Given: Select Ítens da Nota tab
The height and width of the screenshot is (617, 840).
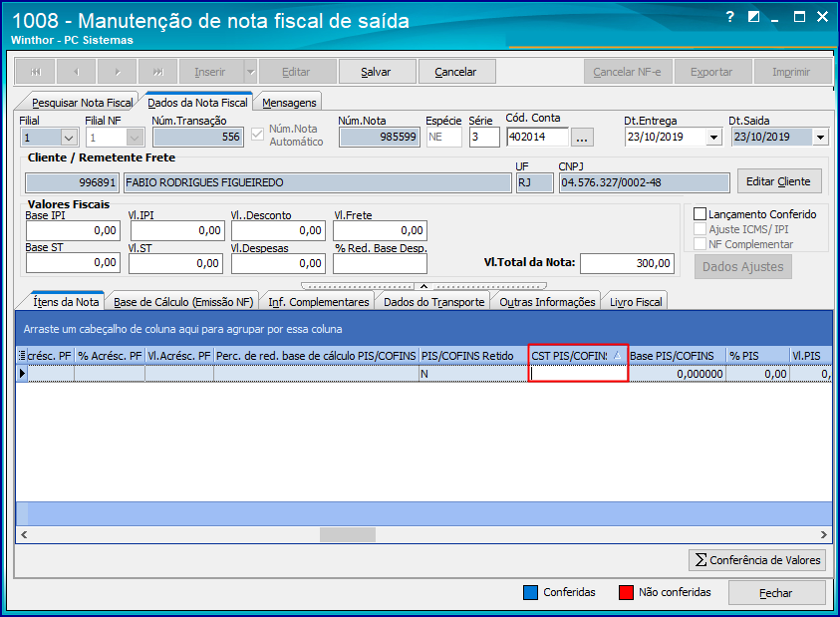Looking at the screenshot, I should [66, 302].
